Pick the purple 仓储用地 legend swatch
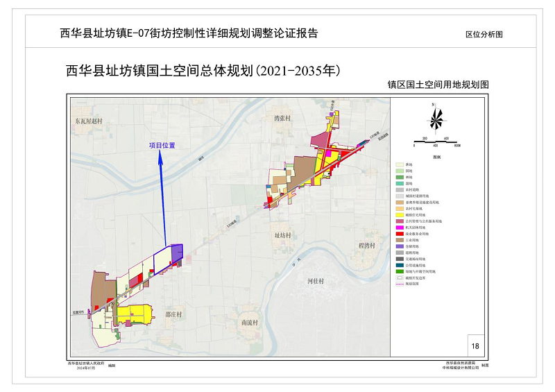555x392 pixels. [x=399, y=246]
